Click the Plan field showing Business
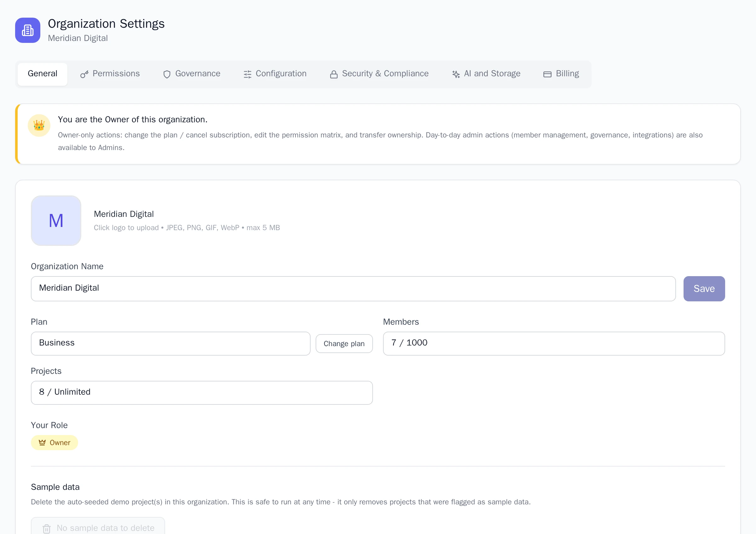 [x=170, y=344]
